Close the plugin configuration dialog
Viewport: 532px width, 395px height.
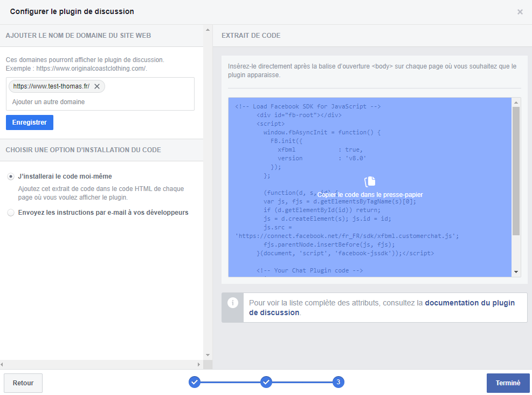click(x=520, y=12)
